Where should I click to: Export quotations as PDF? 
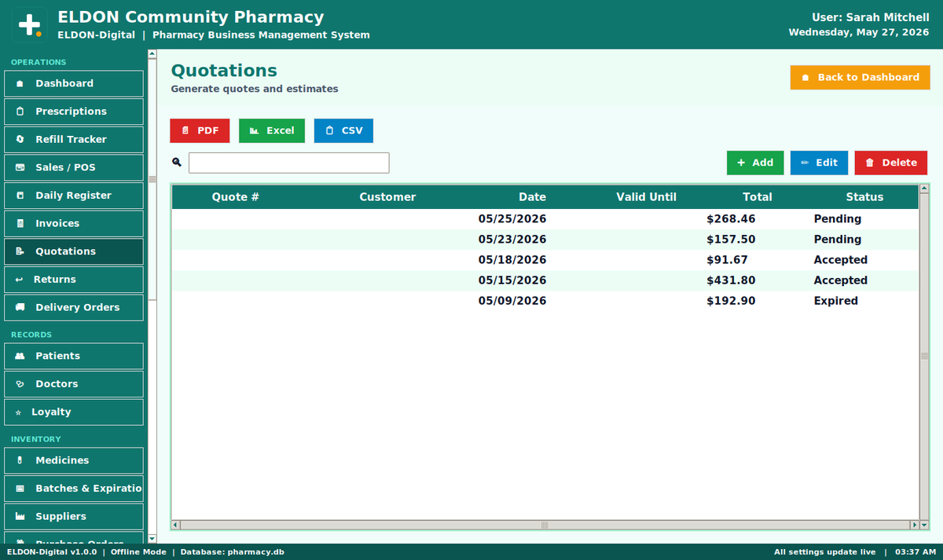tap(200, 130)
